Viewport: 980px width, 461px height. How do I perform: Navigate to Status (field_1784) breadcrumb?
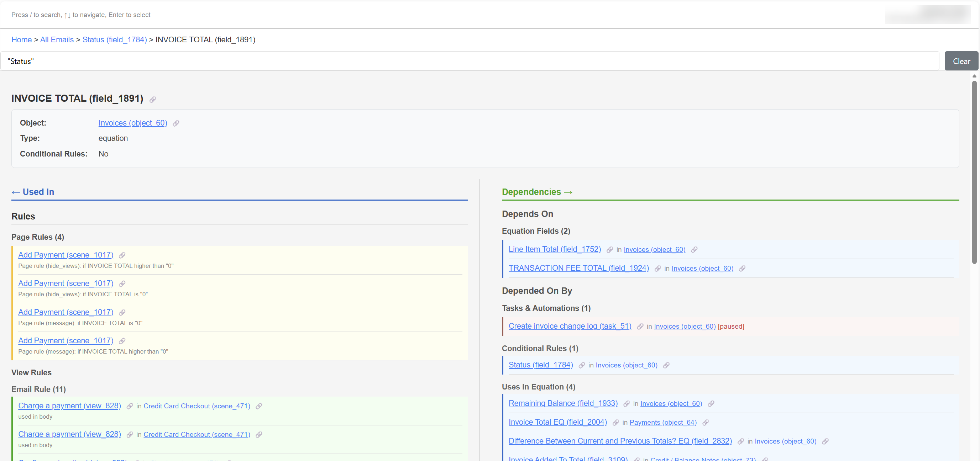(115, 39)
